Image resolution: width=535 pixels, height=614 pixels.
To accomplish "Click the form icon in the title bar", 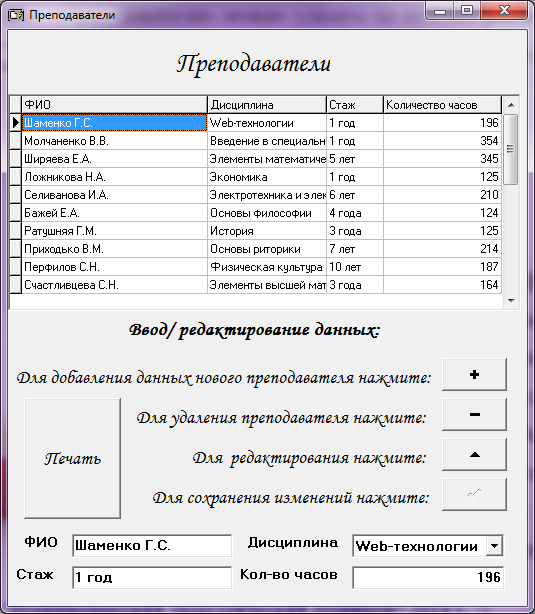I will point(16,15).
